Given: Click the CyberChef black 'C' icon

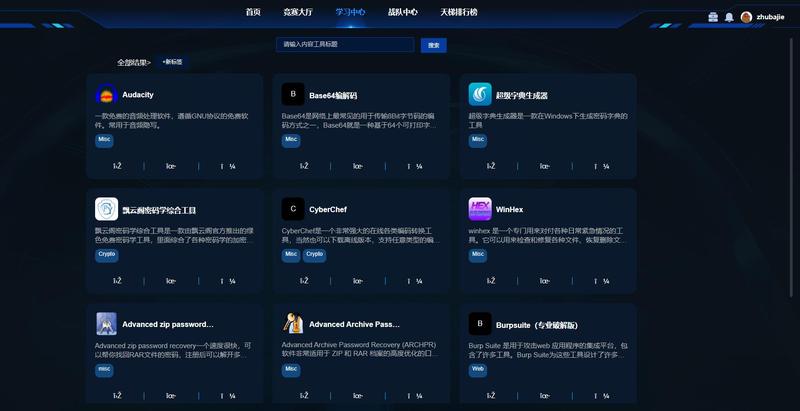Looking at the screenshot, I should (x=293, y=209).
